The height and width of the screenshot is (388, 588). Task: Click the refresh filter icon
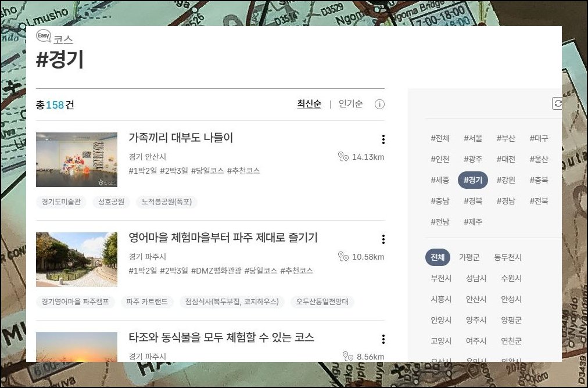557,103
